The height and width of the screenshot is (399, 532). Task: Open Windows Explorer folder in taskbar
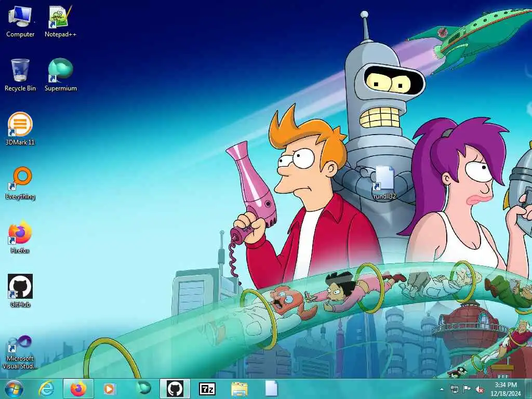tap(239, 389)
